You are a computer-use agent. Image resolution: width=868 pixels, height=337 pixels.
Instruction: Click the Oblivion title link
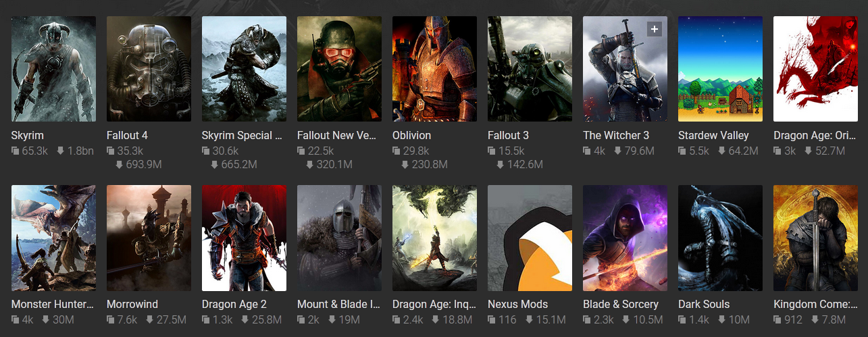(411, 136)
